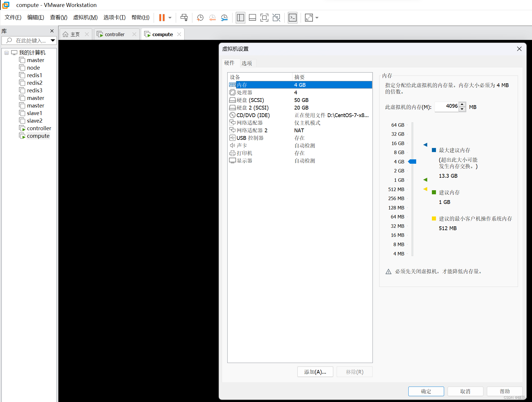Viewport: 532px width, 402px height.
Task: Switch to the 选项 tab
Action: (x=247, y=63)
